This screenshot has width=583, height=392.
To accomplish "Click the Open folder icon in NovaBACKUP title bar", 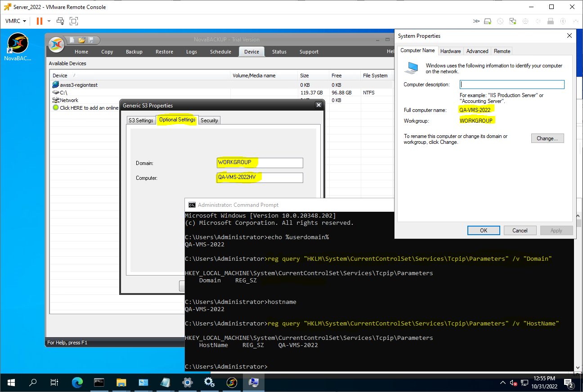I will (82, 40).
